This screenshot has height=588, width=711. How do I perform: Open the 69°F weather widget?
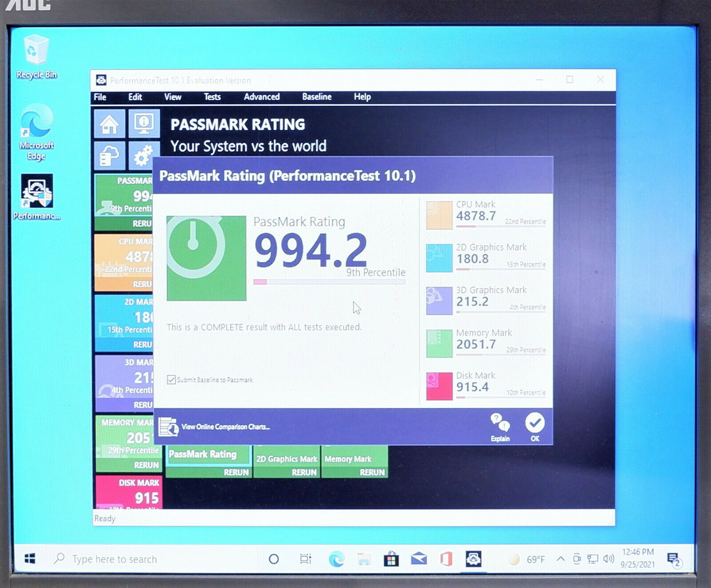pyautogui.click(x=527, y=559)
